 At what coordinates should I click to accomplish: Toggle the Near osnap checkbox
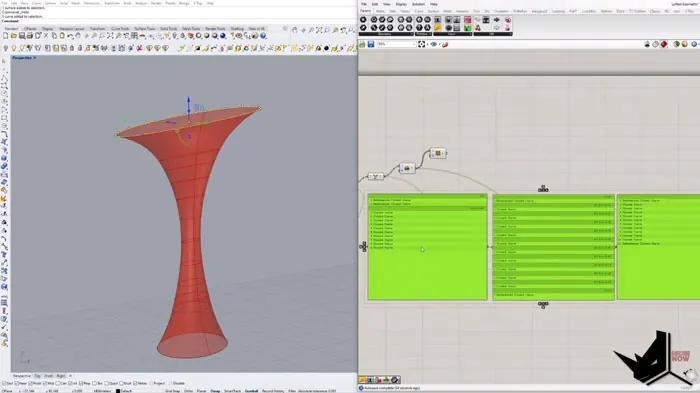click(17, 383)
